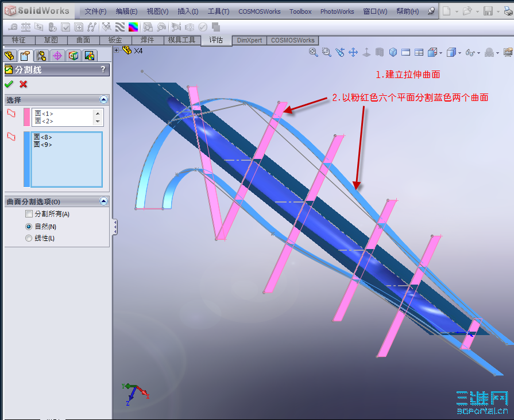Open the 工具(T) menu
The height and width of the screenshot is (420, 514).
tap(218, 11)
